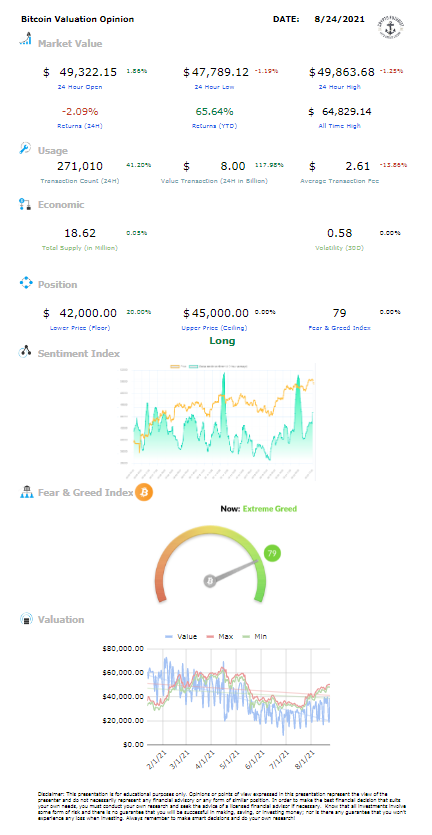
Task: Click the Market Value chart icon
Action: pos(26,39)
